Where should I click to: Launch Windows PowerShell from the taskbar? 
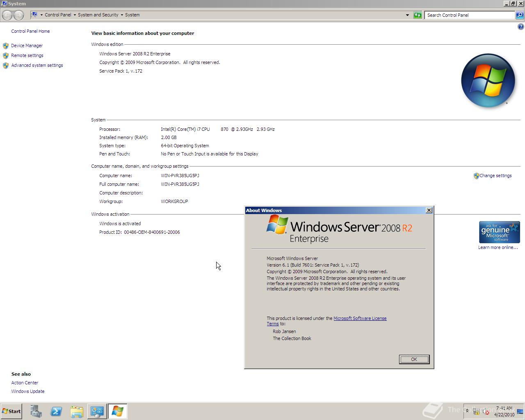pyautogui.click(x=56, y=411)
